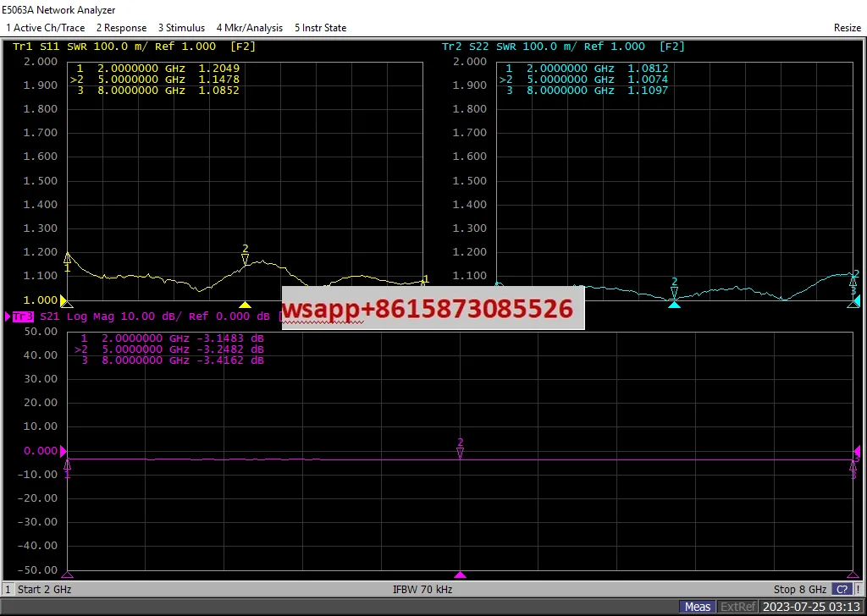The image size is (867, 616).
Task: Click the IFBW 70 kHz readout
Action: point(422,589)
